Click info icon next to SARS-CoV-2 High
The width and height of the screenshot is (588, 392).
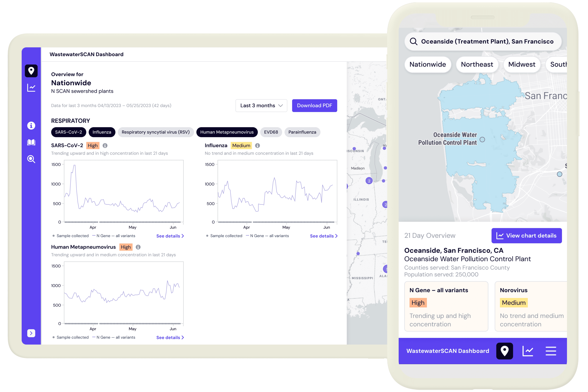pos(105,146)
